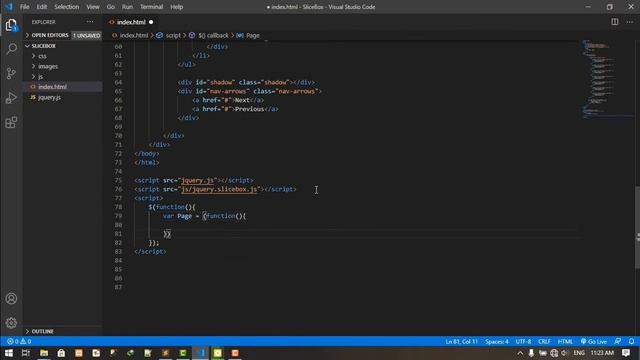Open the Help menu
The image size is (640, 360).
point(176,7)
